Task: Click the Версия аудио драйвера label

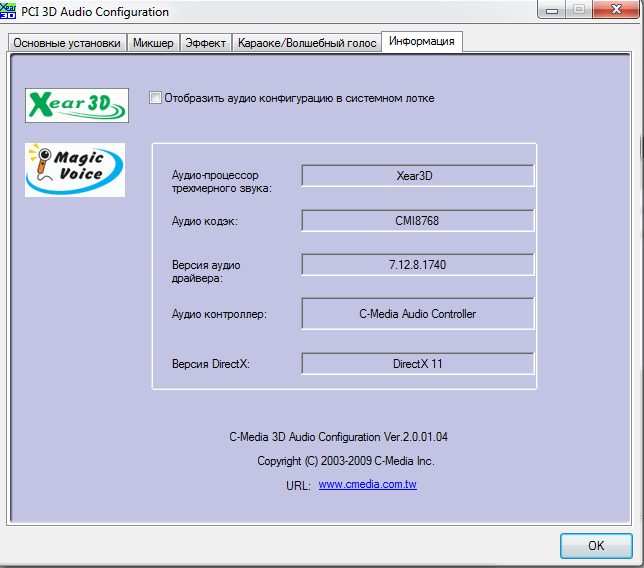Action: [206, 271]
